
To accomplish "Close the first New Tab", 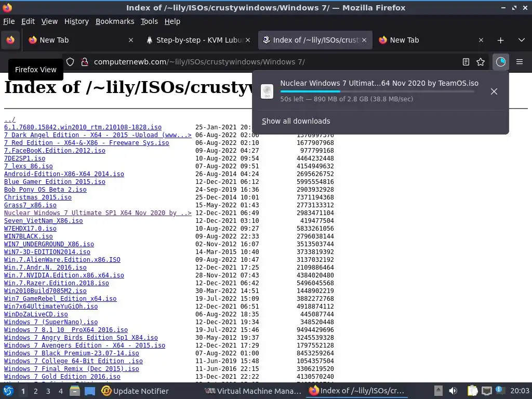I will tap(130, 40).
